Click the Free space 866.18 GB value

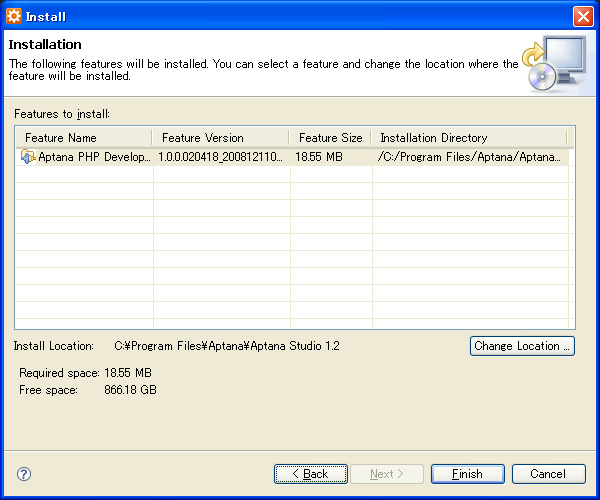pyautogui.click(x=130, y=390)
